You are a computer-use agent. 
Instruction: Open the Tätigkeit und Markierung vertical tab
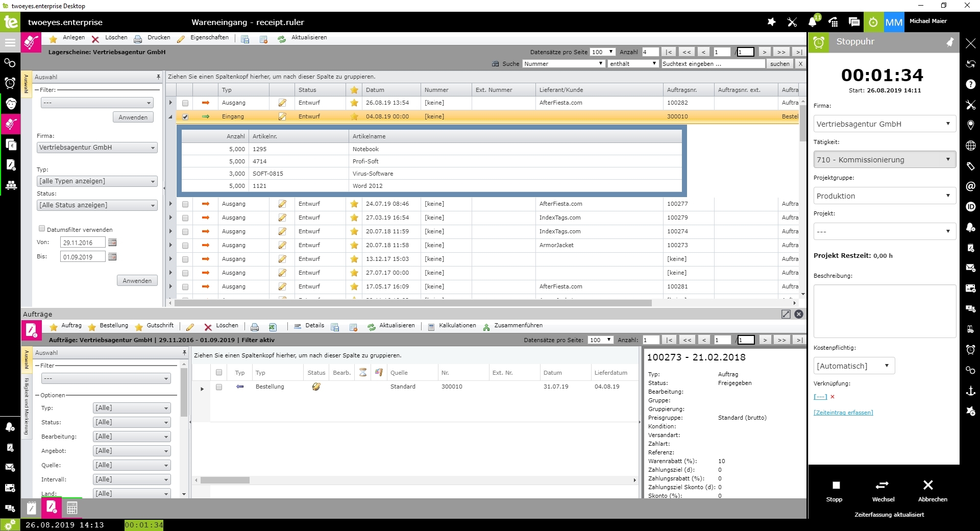tap(27, 406)
